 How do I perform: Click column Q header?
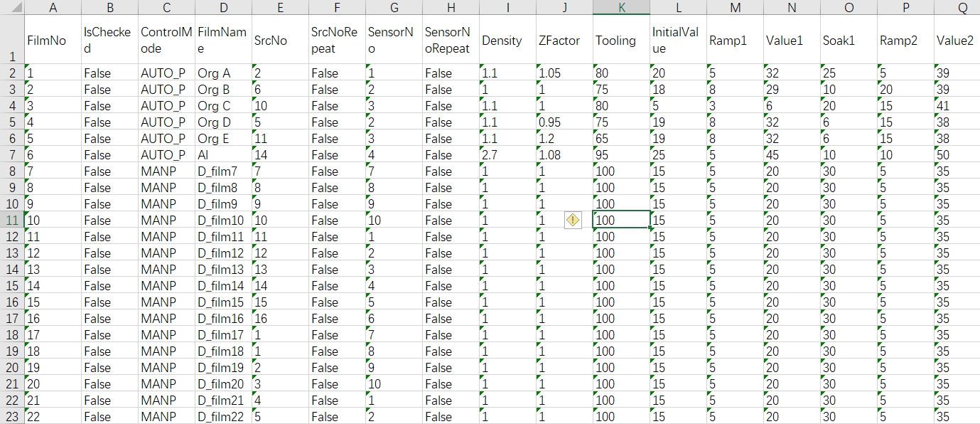(x=962, y=7)
